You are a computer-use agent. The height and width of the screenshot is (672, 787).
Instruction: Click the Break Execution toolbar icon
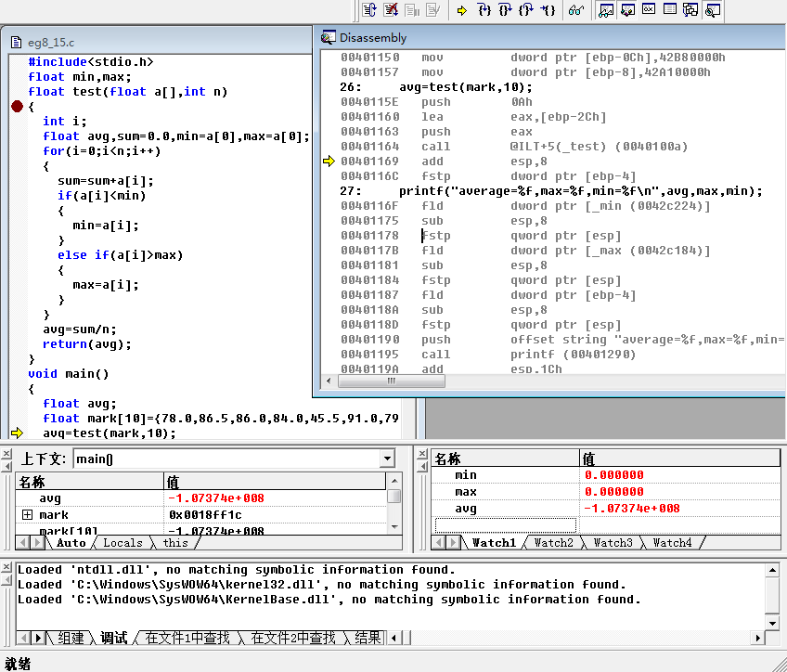tap(412, 9)
